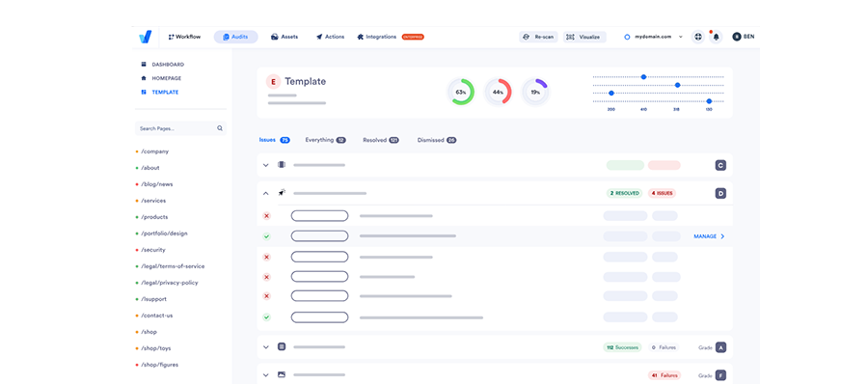Click the blue checkmark app logo
This screenshot has width=868, height=384.
tap(145, 37)
